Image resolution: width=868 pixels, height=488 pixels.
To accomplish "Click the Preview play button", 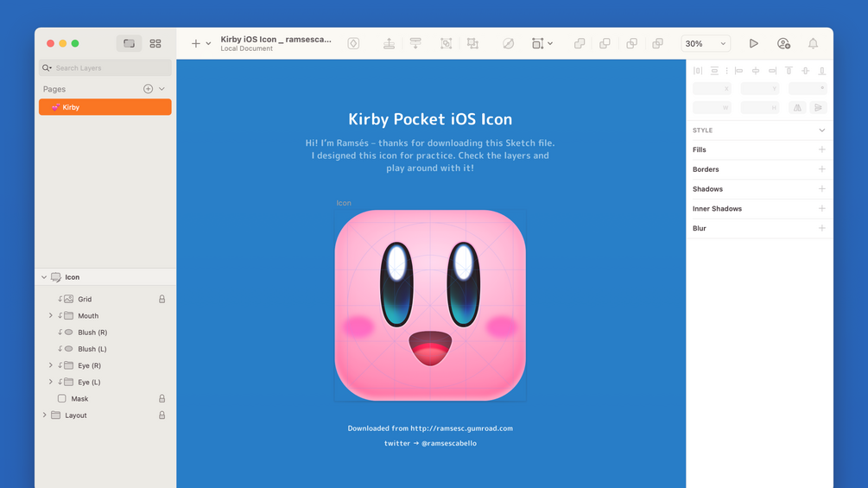I will click(x=753, y=43).
